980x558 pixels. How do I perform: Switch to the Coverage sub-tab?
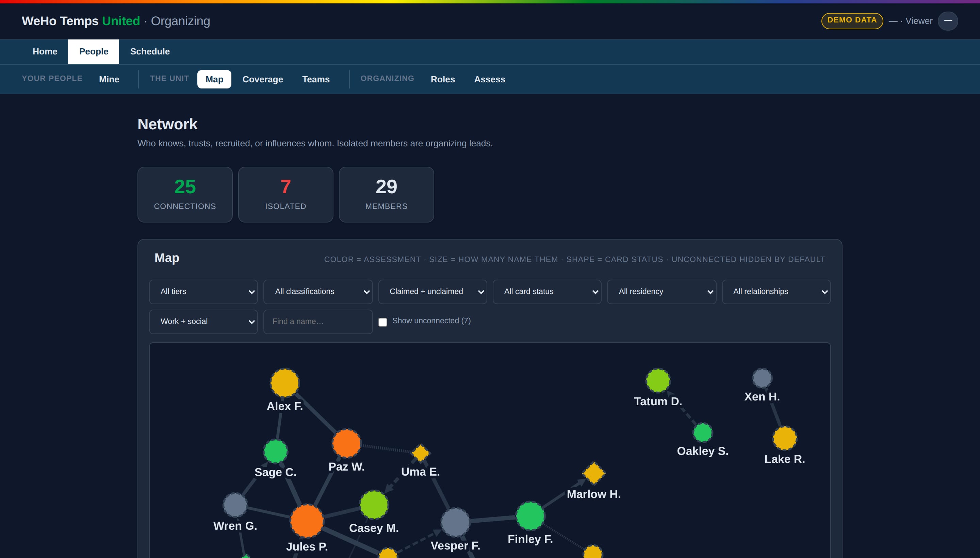tap(263, 79)
